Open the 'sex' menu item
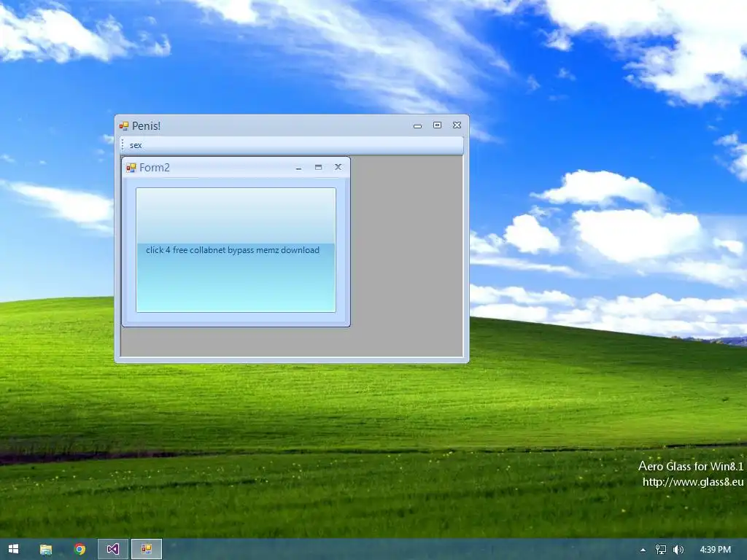Screen dimensions: 747x560 point(136,145)
